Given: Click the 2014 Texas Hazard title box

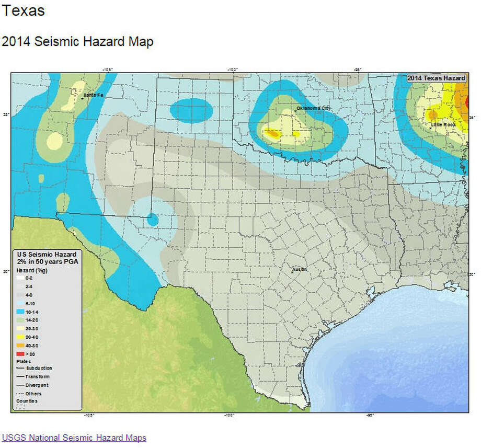Looking at the screenshot, I should pos(437,77).
